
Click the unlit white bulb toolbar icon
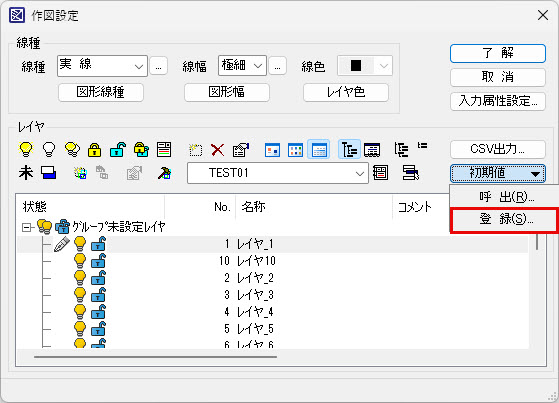[x=49, y=149]
